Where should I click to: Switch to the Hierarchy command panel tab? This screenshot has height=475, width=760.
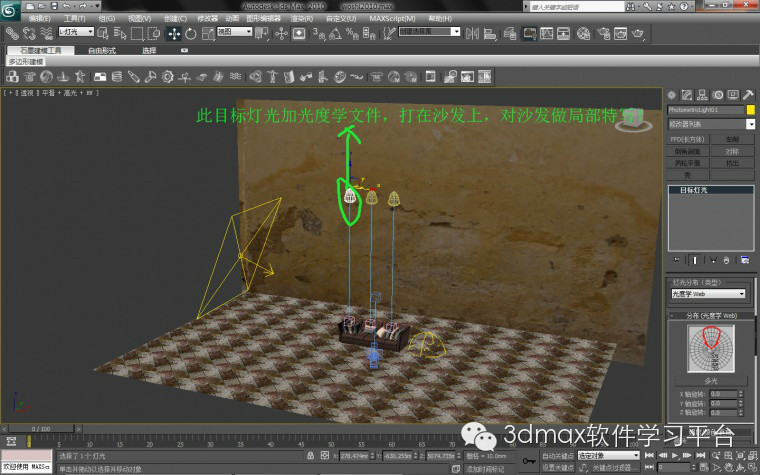(x=702, y=95)
